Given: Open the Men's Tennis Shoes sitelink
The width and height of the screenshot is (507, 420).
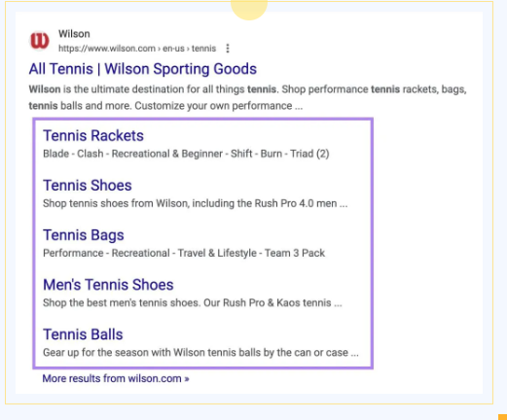Looking at the screenshot, I should pyautogui.click(x=108, y=285).
